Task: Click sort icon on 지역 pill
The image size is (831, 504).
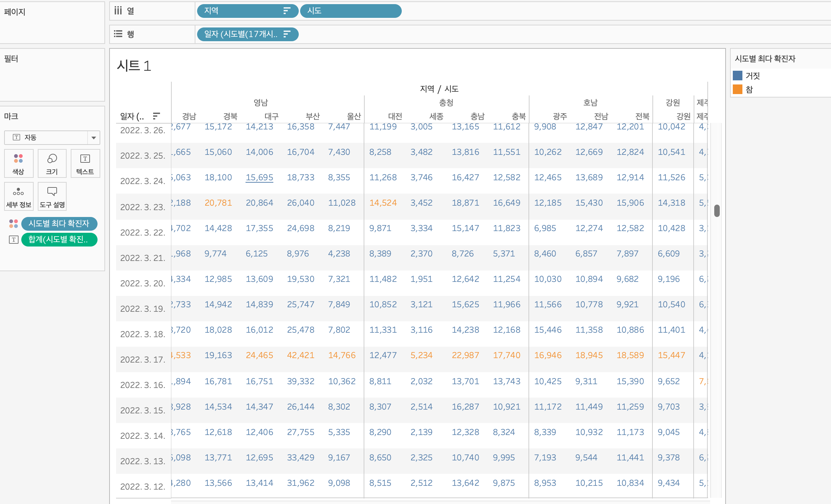Action: tap(287, 11)
